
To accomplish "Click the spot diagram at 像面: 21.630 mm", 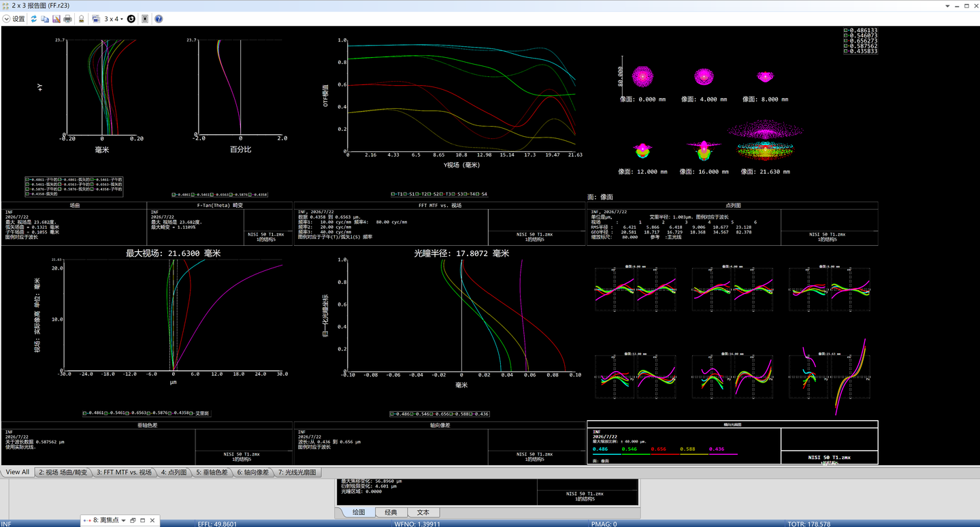I will (x=766, y=142).
